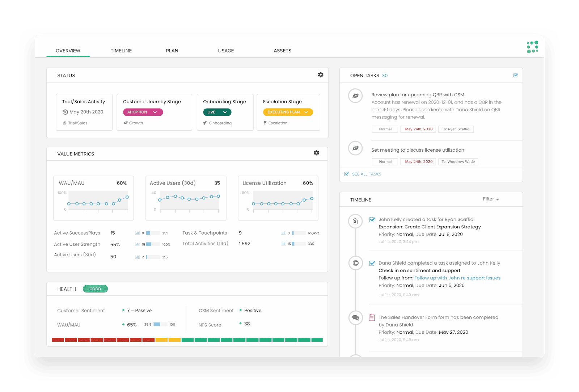Click the GOOD health badge
This screenshot has width=579, height=392.
click(x=95, y=289)
